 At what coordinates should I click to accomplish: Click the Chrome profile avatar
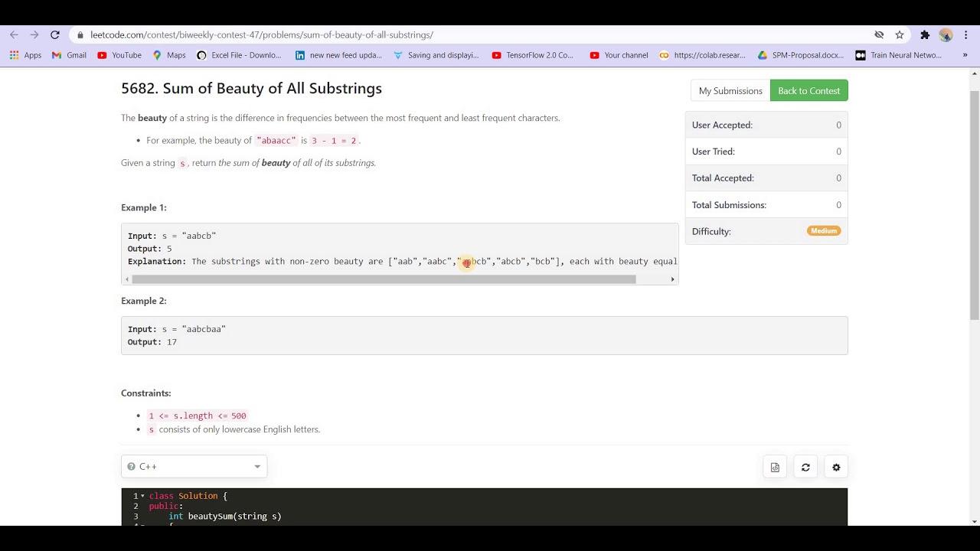[946, 34]
